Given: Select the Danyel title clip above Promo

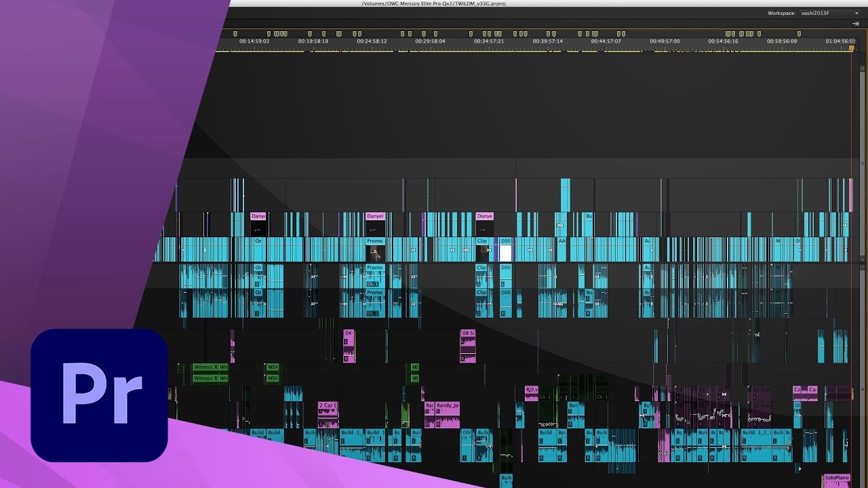Looking at the screenshot, I should coord(375,224).
